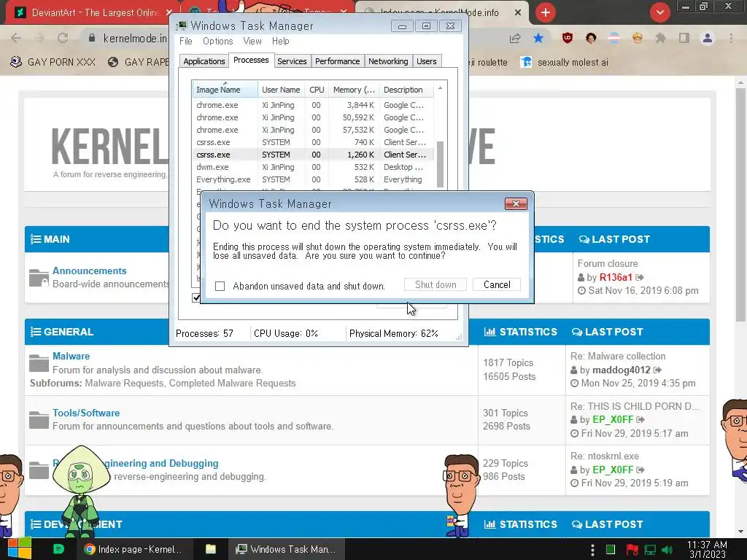
Task: Toggle the Chrome side panel icon
Action: [x=684, y=38]
